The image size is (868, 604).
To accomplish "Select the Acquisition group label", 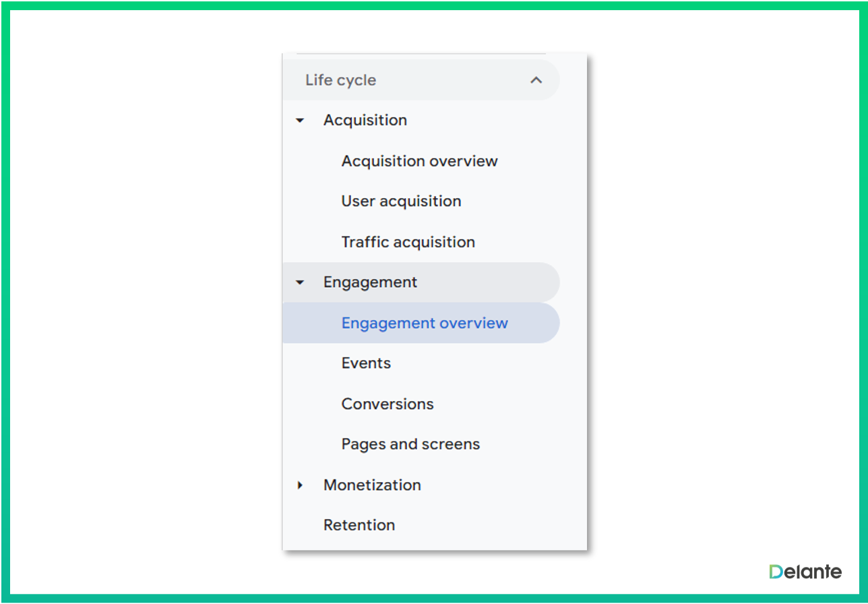I will pyautogui.click(x=365, y=120).
